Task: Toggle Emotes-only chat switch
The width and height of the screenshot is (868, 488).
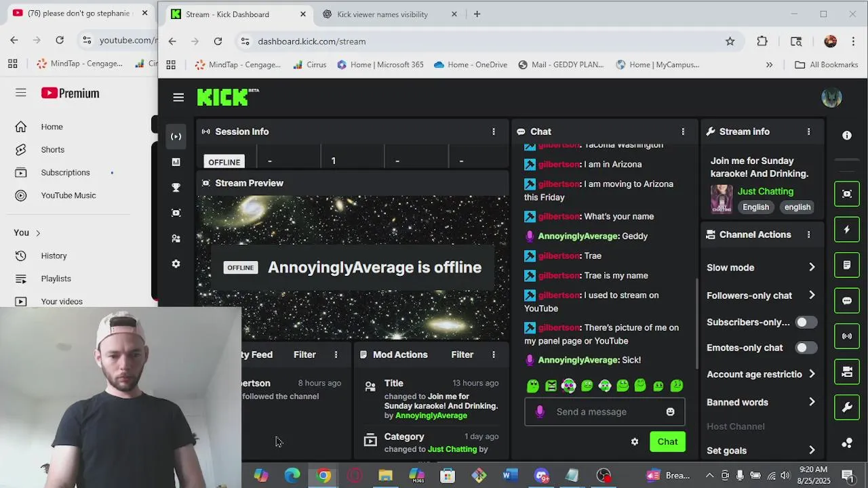Action: tap(806, 348)
